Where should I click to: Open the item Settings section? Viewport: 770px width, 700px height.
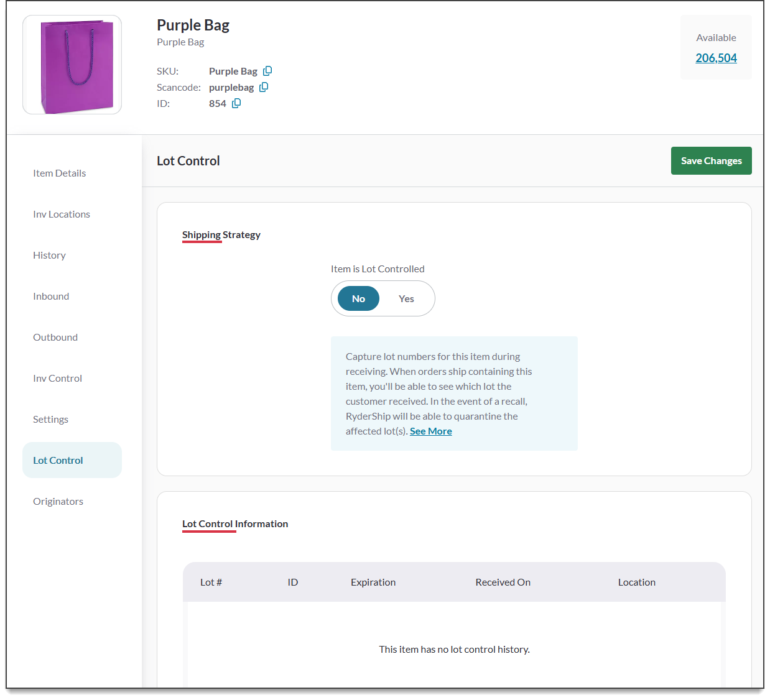pyautogui.click(x=50, y=419)
